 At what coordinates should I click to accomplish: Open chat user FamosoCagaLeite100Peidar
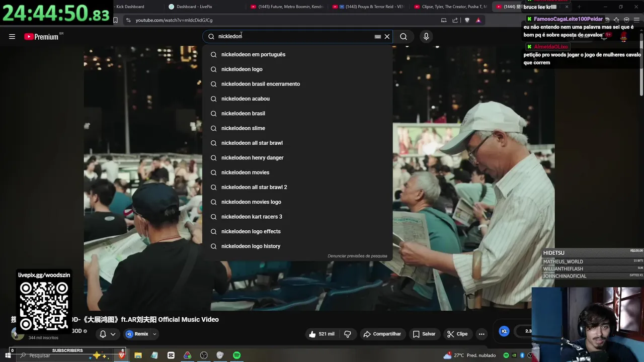pyautogui.click(x=568, y=19)
